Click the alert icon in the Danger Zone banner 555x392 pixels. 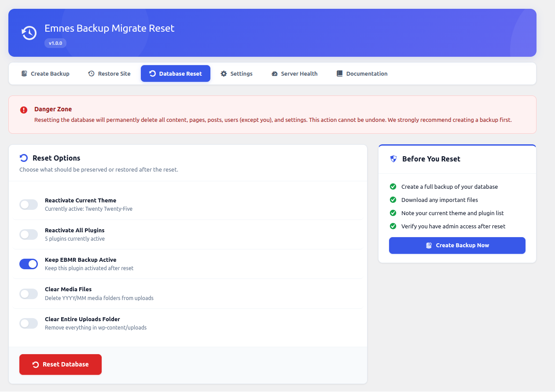[23, 110]
